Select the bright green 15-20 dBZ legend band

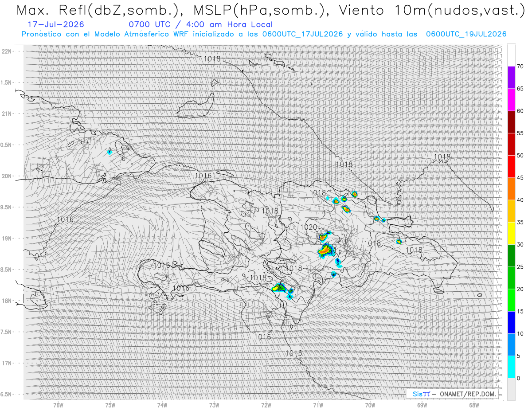(511, 300)
